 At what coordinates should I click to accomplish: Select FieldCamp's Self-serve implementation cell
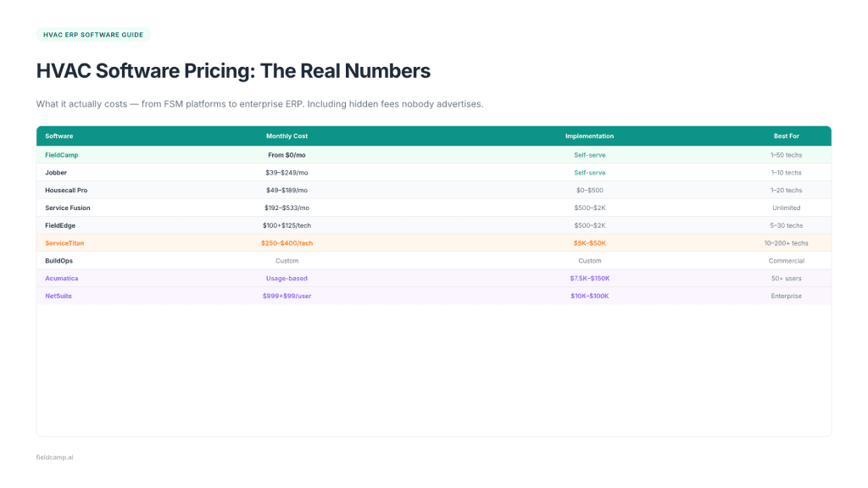(x=590, y=155)
